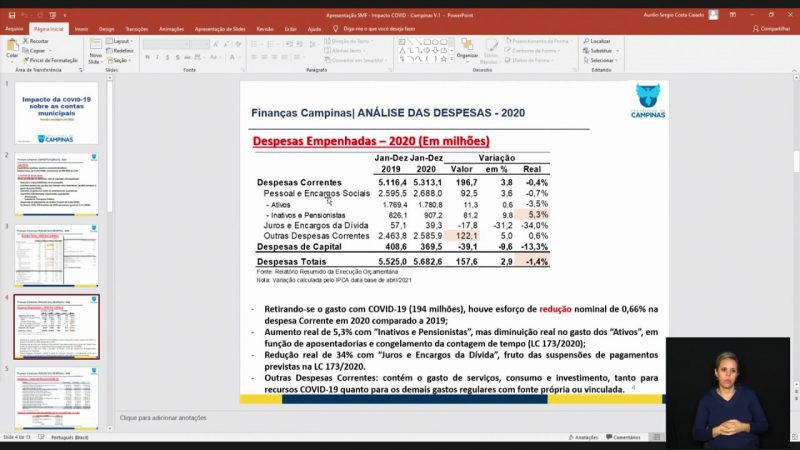800x450 pixels.
Task: Expand the Seção dropdown
Action: coord(121,60)
